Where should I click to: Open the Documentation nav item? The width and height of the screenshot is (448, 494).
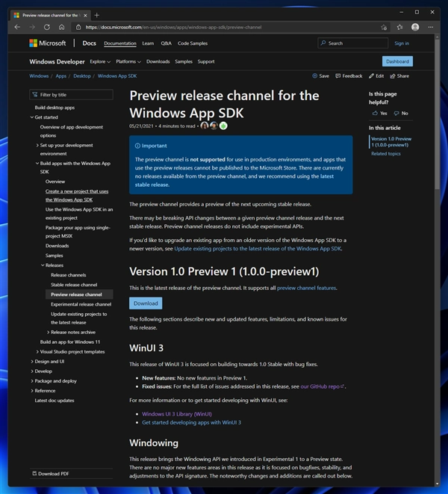[120, 43]
